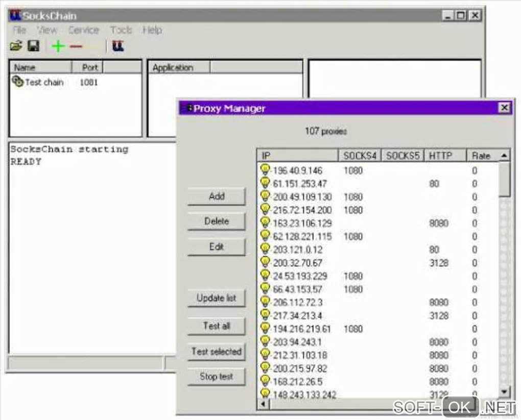This screenshot has width=521, height=420.
Task: Click port value 1081 of Test chain
Action: coord(89,82)
